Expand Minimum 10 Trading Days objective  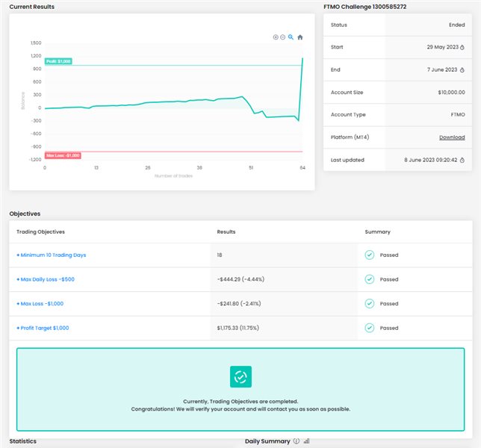pos(52,255)
